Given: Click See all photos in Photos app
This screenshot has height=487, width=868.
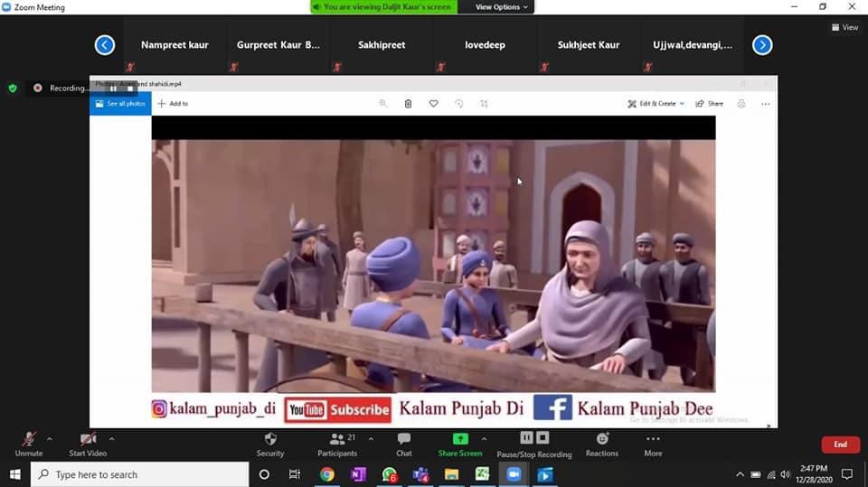Looking at the screenshot, I should click(120, 104).
